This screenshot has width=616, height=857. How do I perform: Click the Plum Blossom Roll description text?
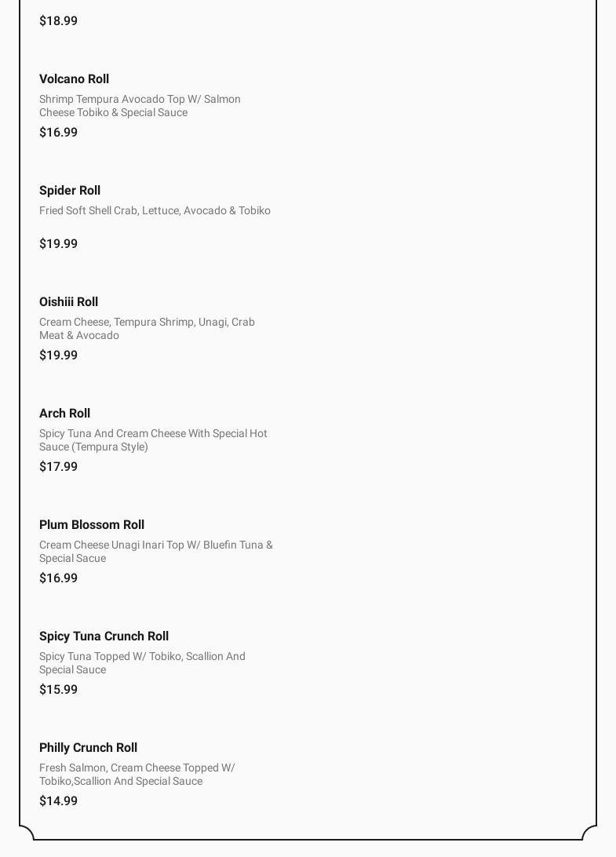155,552
